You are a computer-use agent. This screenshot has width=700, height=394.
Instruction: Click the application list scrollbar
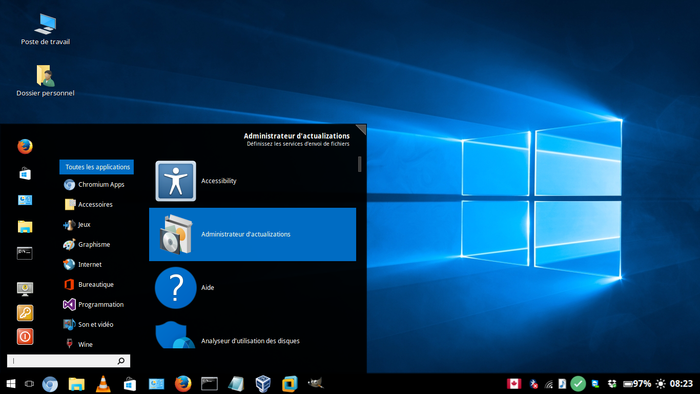[x=359, y=164]
